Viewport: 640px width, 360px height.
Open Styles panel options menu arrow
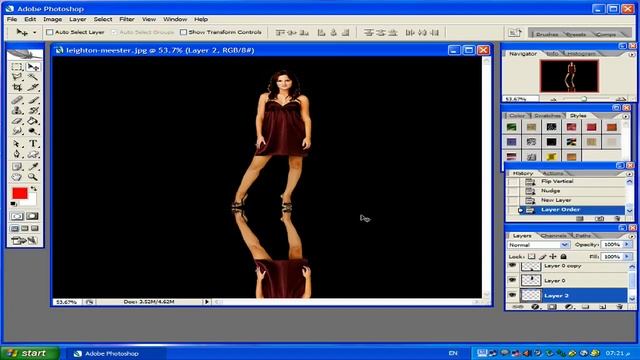pyautogui.click(x=626, y=116)
